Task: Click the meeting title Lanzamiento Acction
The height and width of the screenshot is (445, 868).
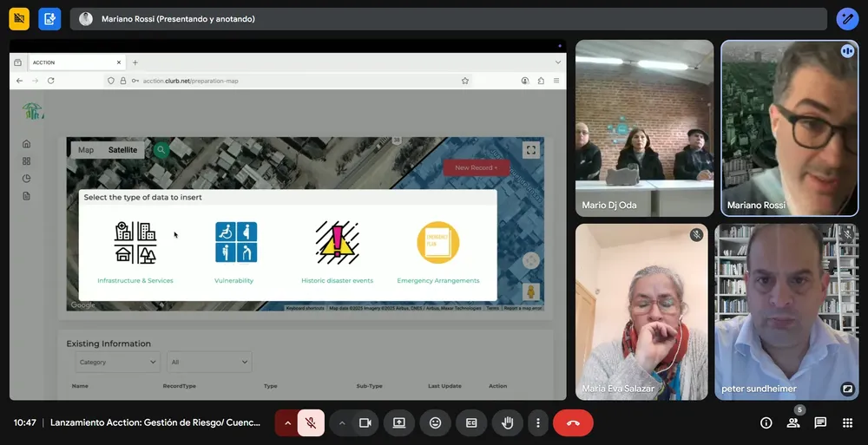Action: coord(155,423)
